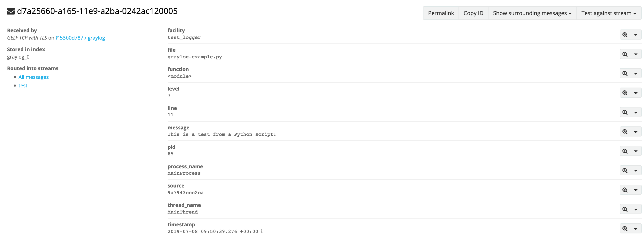Zoom into the message field with its magnifier icon
The width and height of the screenshot is (644, 246).
tap(625, 131)
